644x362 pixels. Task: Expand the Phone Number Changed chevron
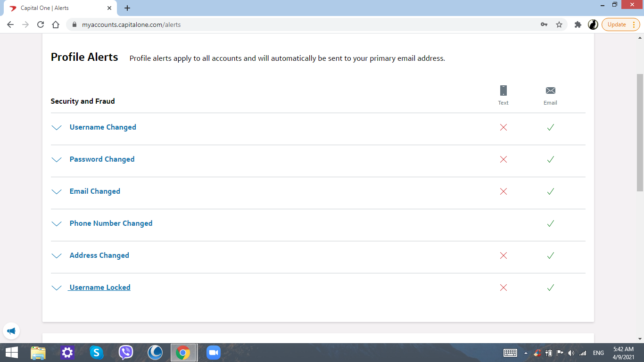point(57,223)
